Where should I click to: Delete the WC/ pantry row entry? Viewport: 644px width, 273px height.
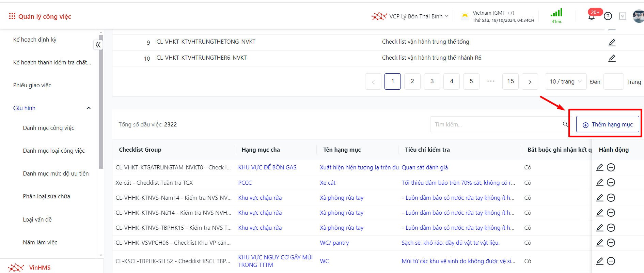click(611, 243)
